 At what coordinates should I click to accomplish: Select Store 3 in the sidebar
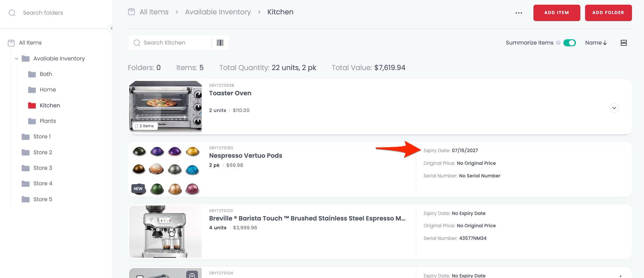tap(42, 168)
